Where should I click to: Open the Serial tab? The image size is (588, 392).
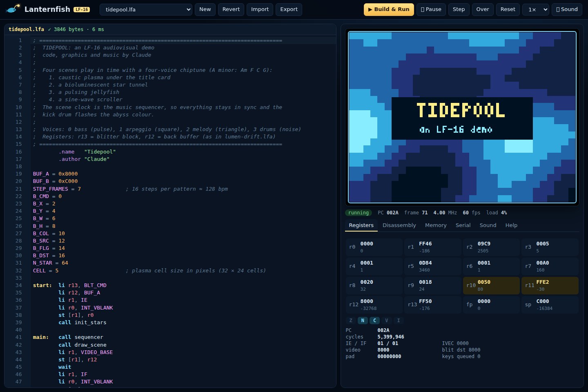[x=463, y=225]
